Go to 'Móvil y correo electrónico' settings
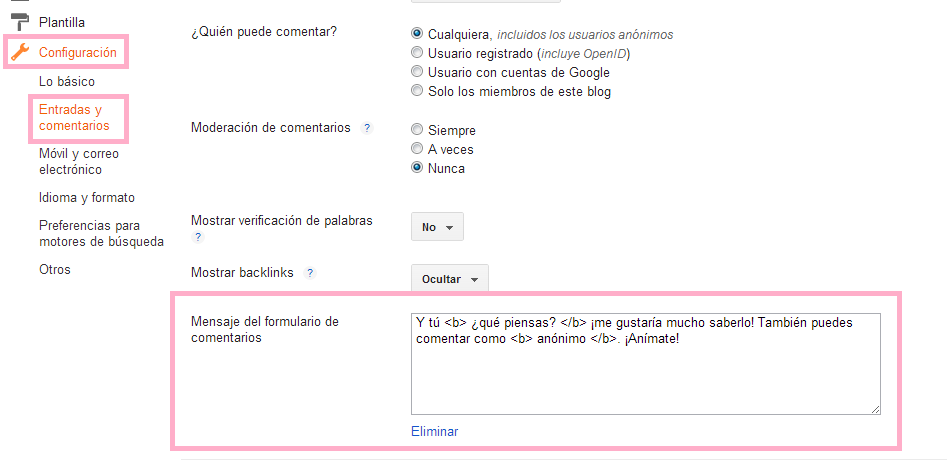 (78, 161)
